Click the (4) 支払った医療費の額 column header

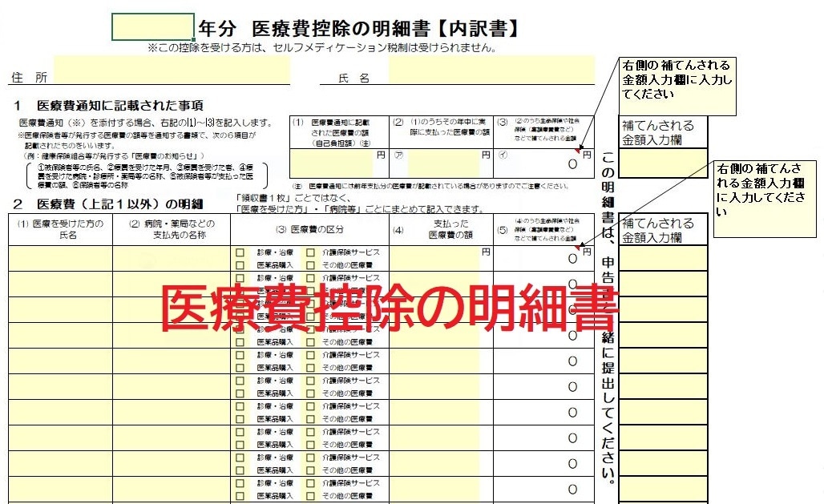(441, 230)
